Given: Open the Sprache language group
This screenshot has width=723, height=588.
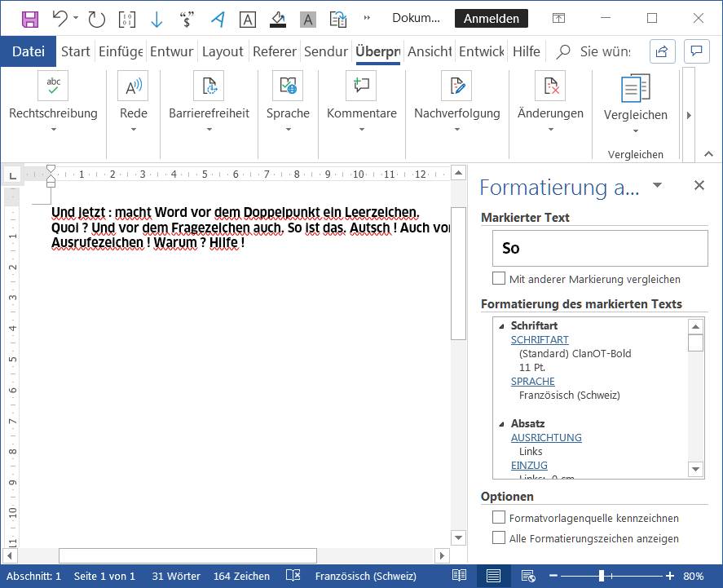Looking at the screenshot, I should click(x=288, y=101).
